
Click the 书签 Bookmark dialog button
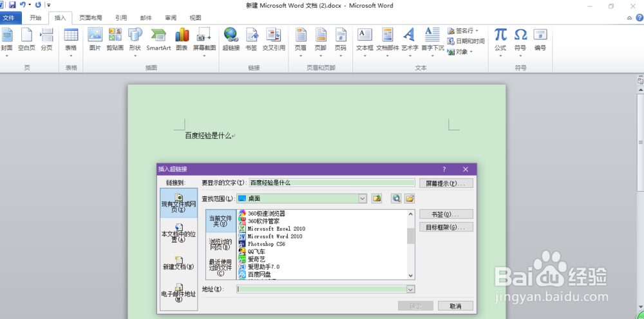(446, 214)
